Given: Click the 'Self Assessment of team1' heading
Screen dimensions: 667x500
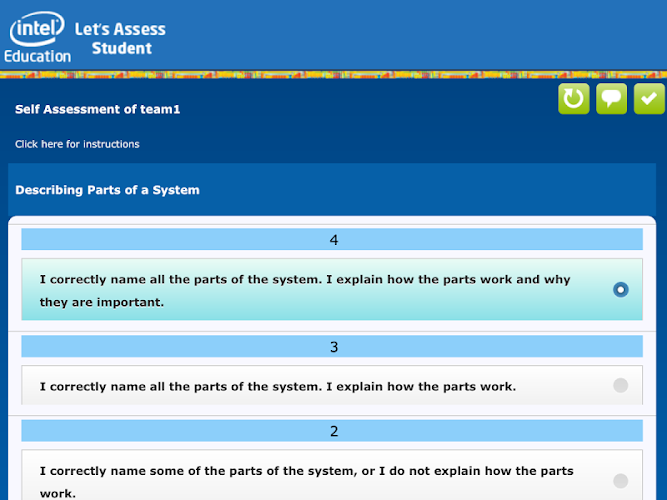Looking at the screenshot, I should 97,109.
